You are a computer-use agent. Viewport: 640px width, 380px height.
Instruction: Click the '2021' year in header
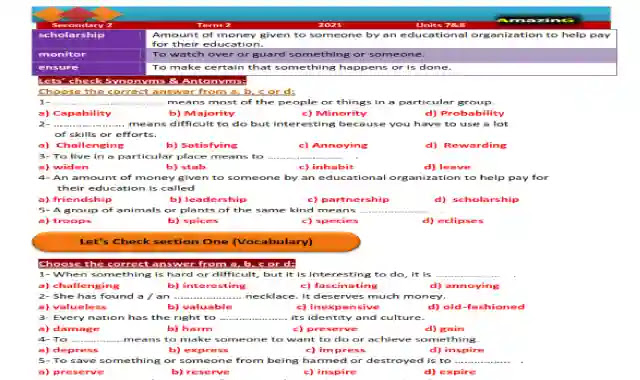pos(330,25)
